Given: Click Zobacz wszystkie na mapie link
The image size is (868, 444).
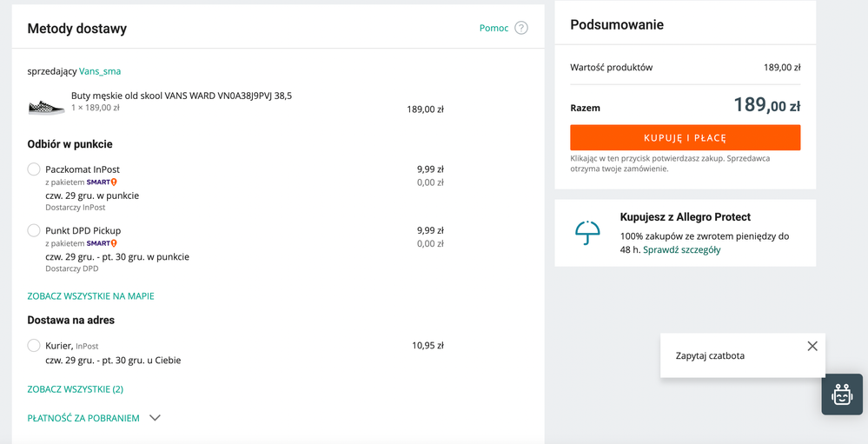Looking at the screenshot, I should click(90, 296).
